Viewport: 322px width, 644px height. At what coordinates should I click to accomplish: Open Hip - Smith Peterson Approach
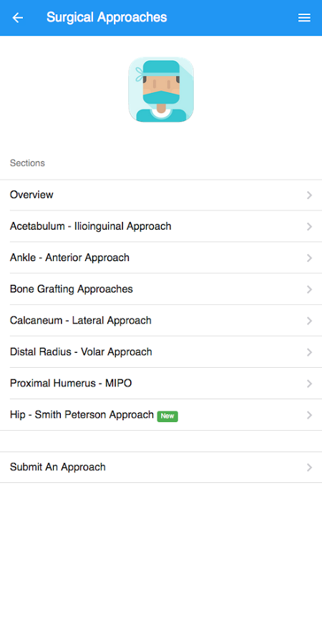tap(161, 415)
